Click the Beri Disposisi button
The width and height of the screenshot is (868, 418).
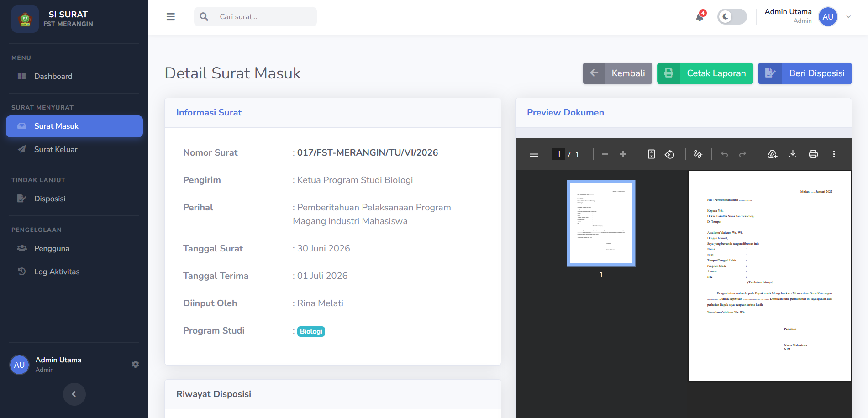[x=805, y=73]
